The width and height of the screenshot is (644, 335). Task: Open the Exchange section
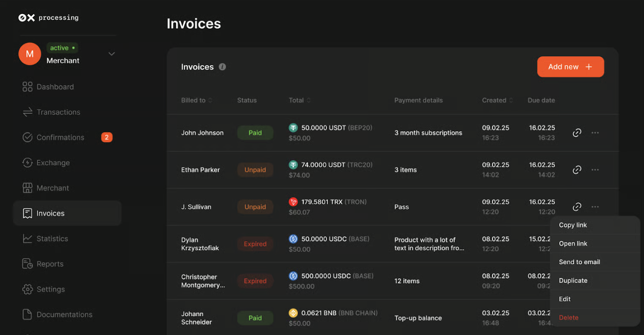pos(53,163)
